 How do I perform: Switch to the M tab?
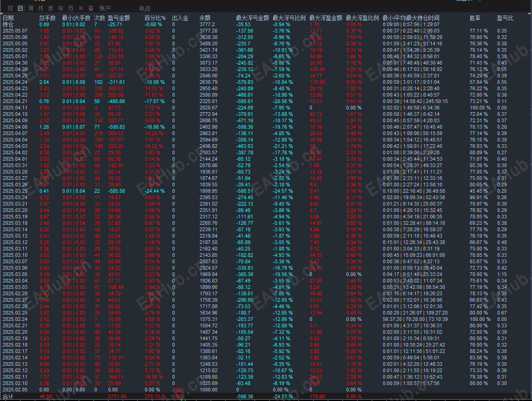[81, 8]
